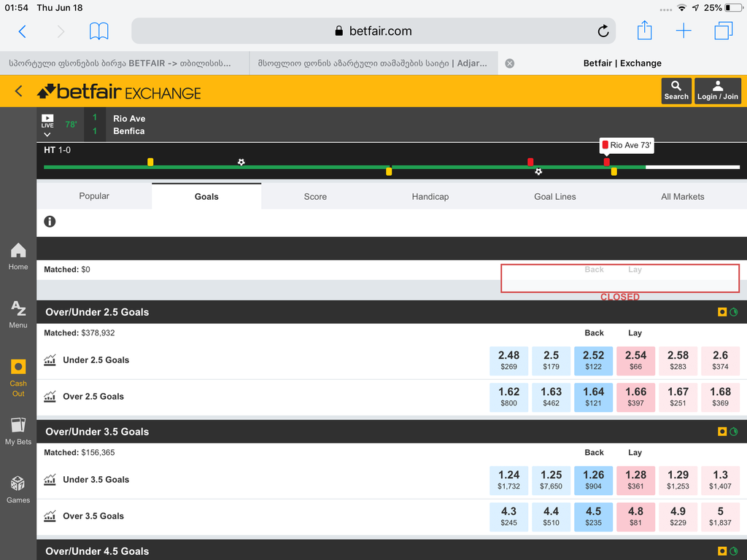The image size is (747, 560).
Task: Click the betfair EXCHANGE logo
Action: [119, 91]
